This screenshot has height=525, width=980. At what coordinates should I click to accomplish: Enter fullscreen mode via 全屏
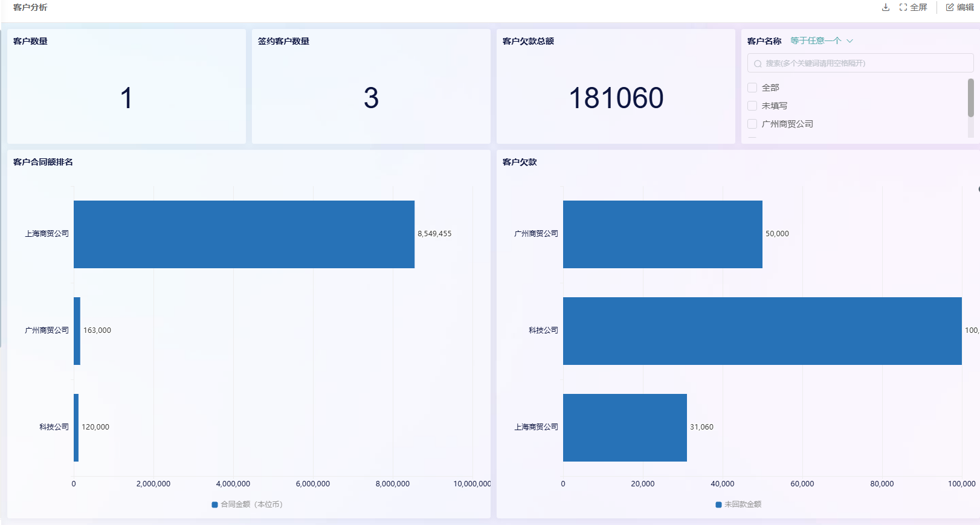pyautogui.click(x=913, y=7)
